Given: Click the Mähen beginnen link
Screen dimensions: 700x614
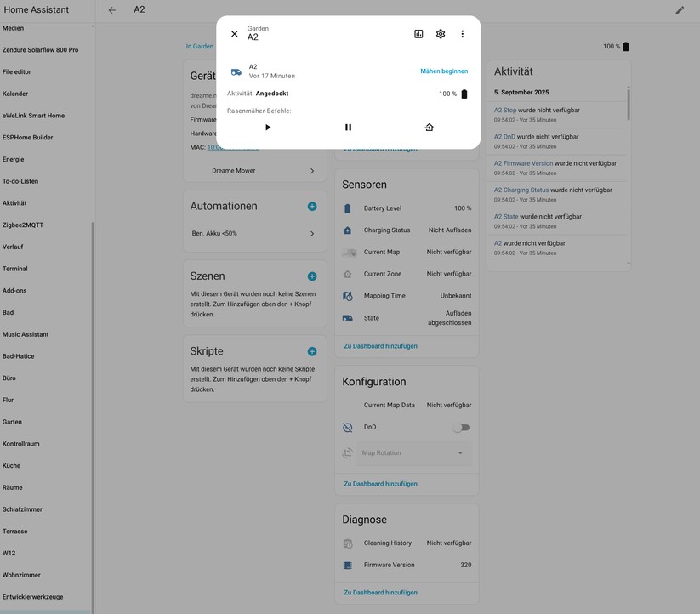Looking at the screenshot, I should click(443, 71).
